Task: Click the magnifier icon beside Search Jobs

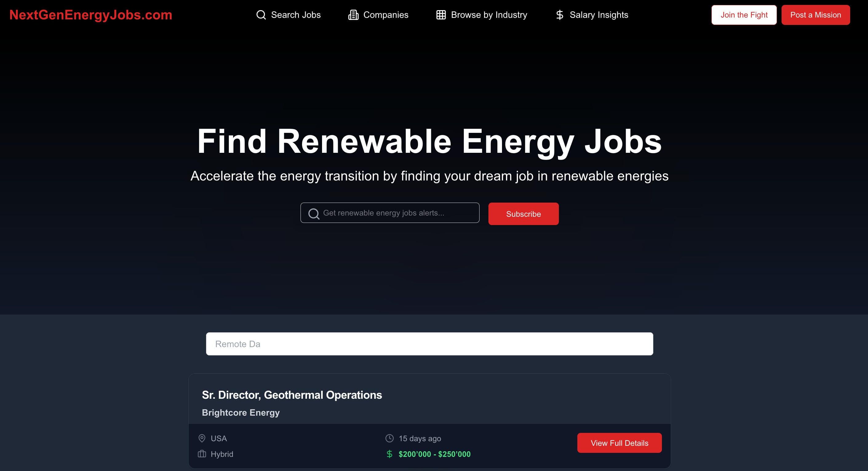Action: (261, 15)
